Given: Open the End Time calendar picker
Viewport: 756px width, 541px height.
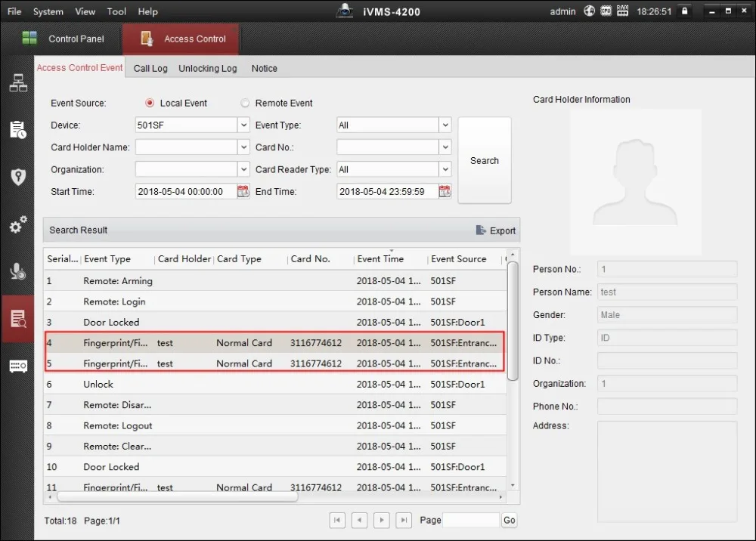Looking at the screenshot, I should [x=445, y=191].
